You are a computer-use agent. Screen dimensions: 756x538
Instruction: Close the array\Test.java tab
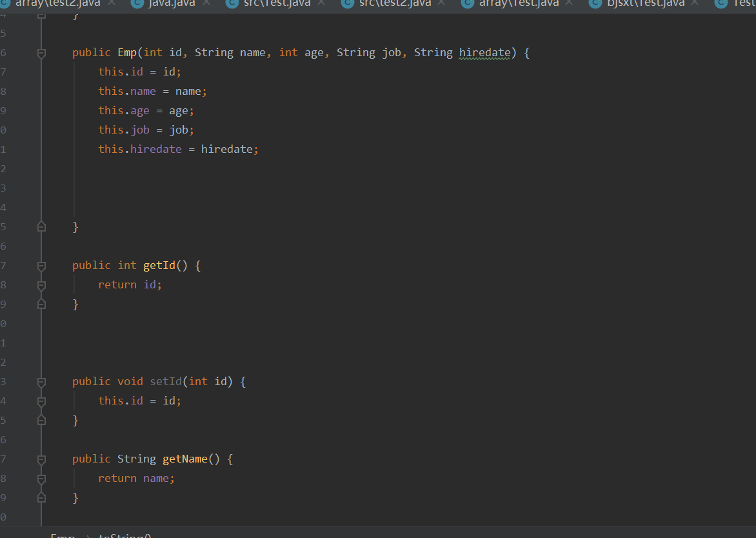[569, 3]
